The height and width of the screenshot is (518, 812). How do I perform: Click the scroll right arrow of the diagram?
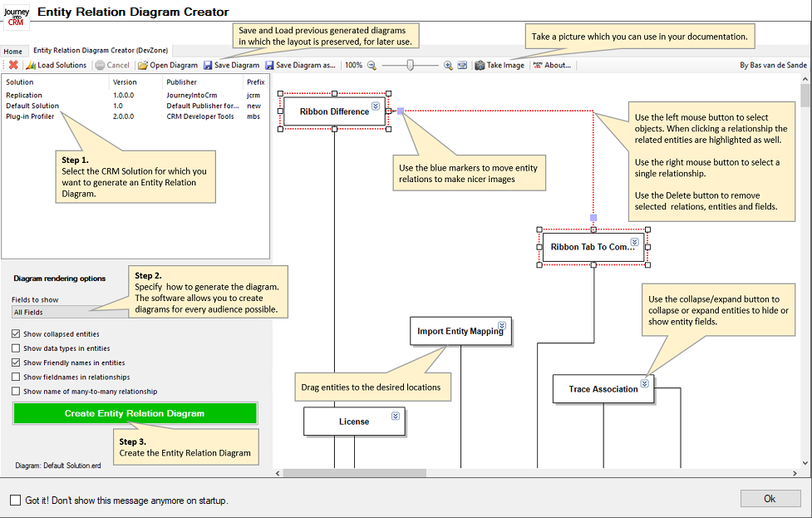click(x=795, y=473)
